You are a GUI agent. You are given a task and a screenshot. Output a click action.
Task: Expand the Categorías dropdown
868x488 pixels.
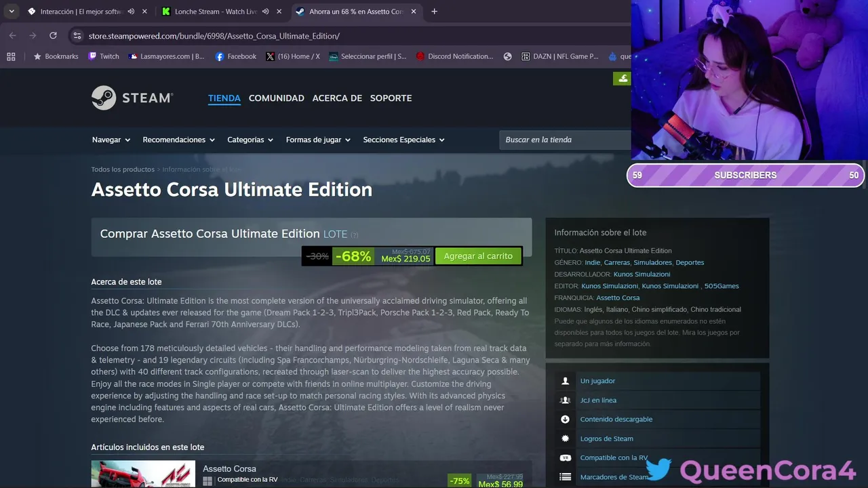[250, 140]
